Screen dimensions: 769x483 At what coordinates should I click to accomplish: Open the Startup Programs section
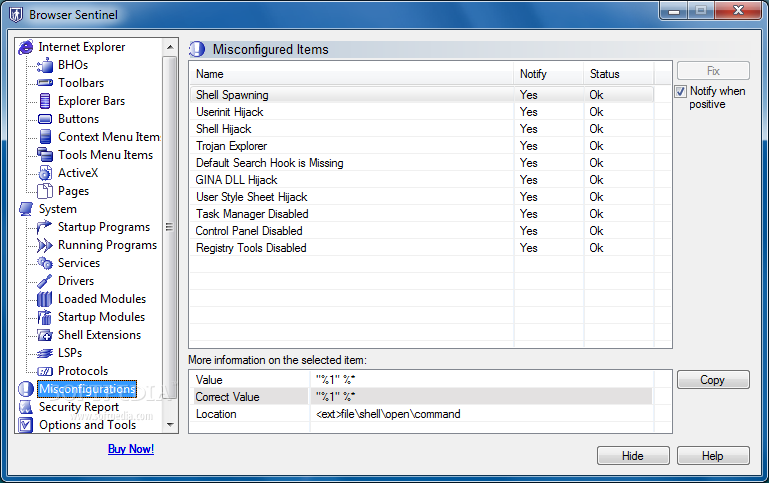click(x=104, y=227)
